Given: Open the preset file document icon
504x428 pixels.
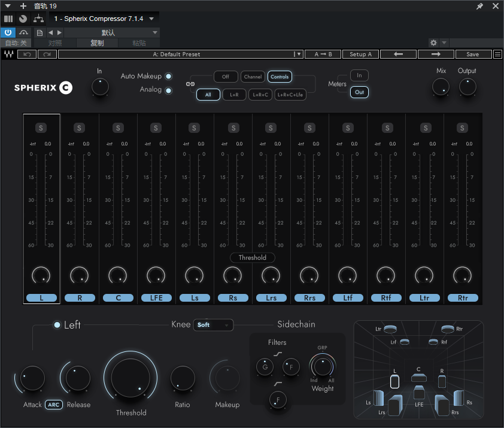Looking at the screenshot, I should click(x=40, y=32).
